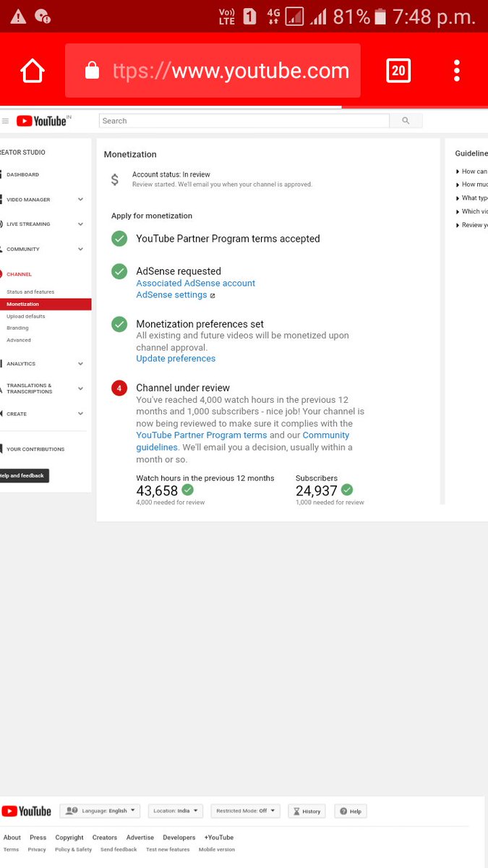Open the AdSense settings external link
The width and height of the screenshot is (488, 868).
tap(176, 295)
